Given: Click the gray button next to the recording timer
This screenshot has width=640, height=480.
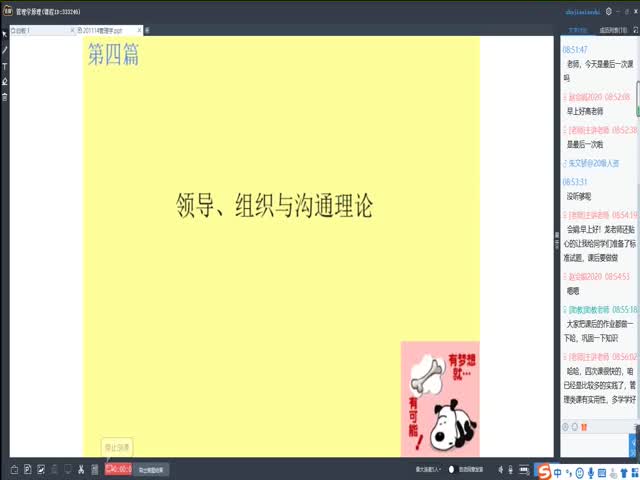Looking at the screenshot, I should tap(151, 470).
